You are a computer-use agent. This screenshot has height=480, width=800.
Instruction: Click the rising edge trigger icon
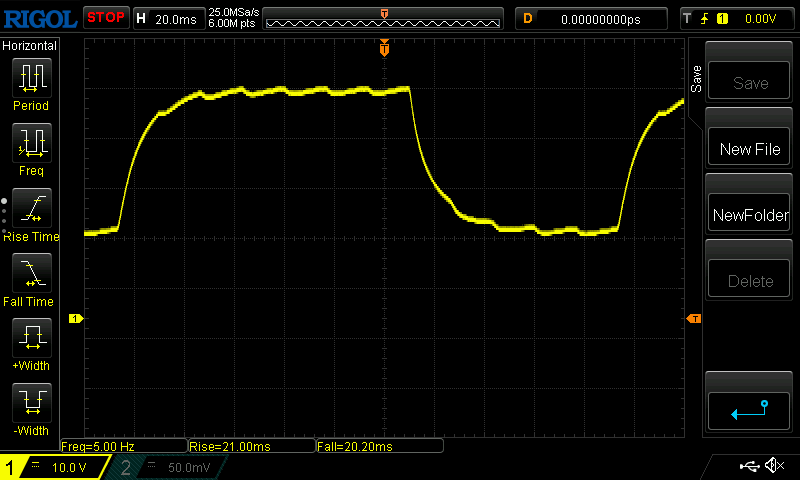(704, 19)
